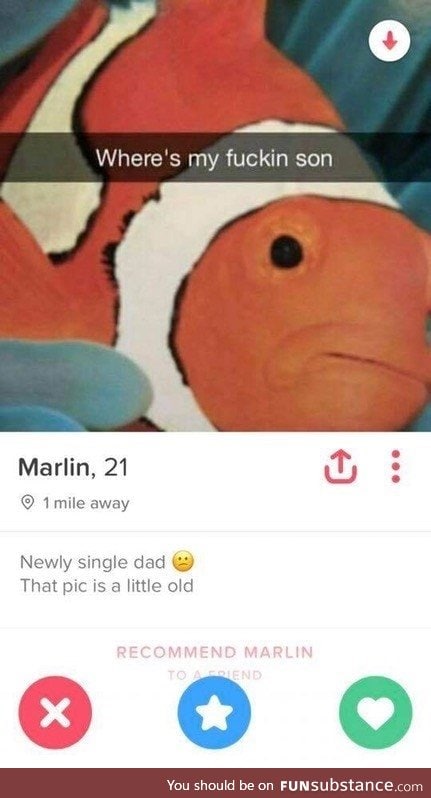Tap the TO A FRIEND text
This screenshot has height=798, width=431.
(x=215, y=675)
